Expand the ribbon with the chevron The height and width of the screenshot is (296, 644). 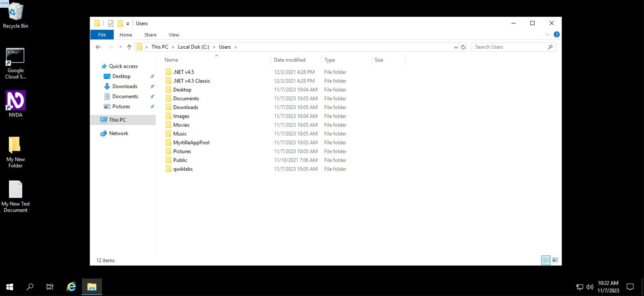pyautogui.click(x=547, y=35)
